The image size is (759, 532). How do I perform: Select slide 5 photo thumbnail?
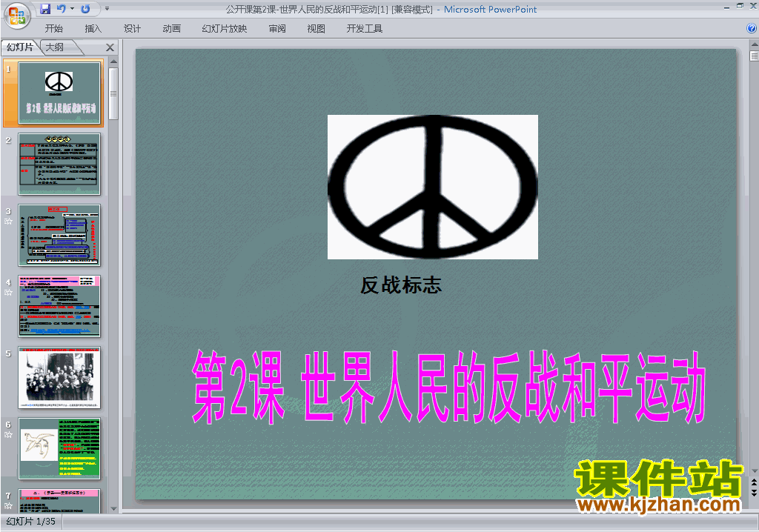click(59, 378)
